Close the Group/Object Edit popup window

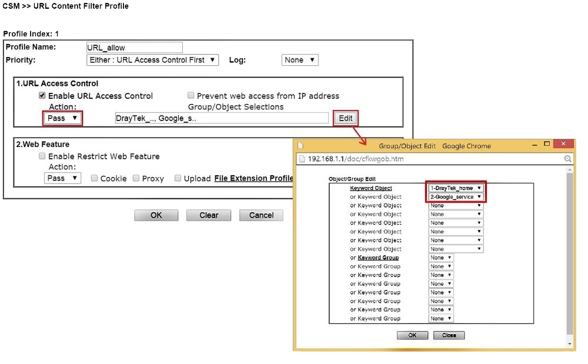(564, 144)
